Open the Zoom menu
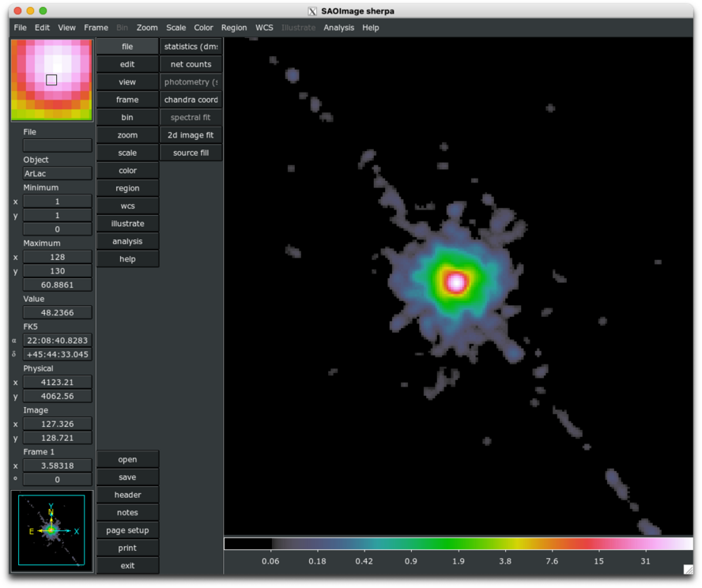Image resolution: width=702 pixels, height=588 pixels. click(x=147, y=28)
